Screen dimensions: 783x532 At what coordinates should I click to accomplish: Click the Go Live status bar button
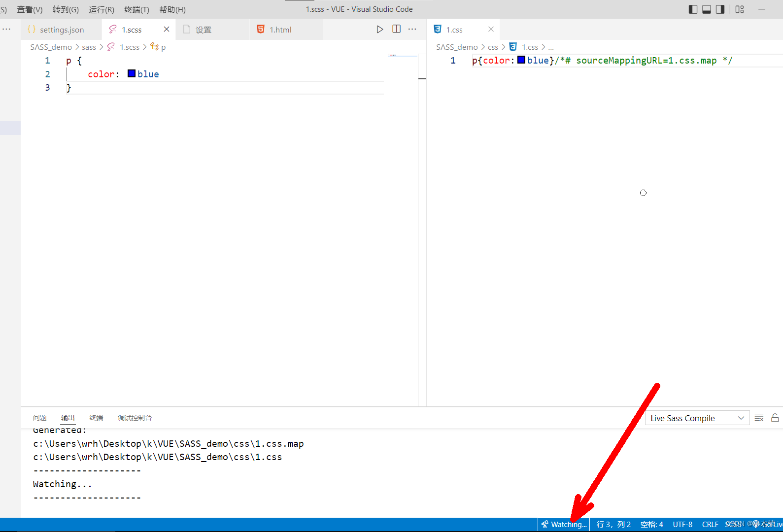point(768,524)
